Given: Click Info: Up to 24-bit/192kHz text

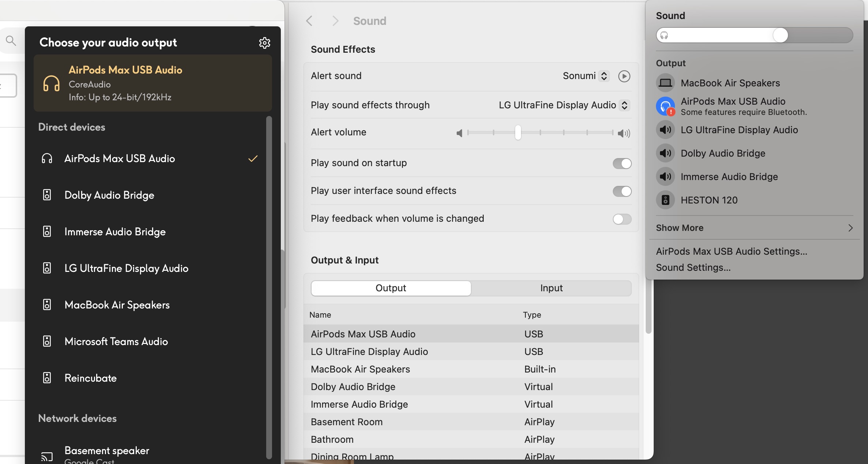Looking at the screenshot, I should pos(120,97).
